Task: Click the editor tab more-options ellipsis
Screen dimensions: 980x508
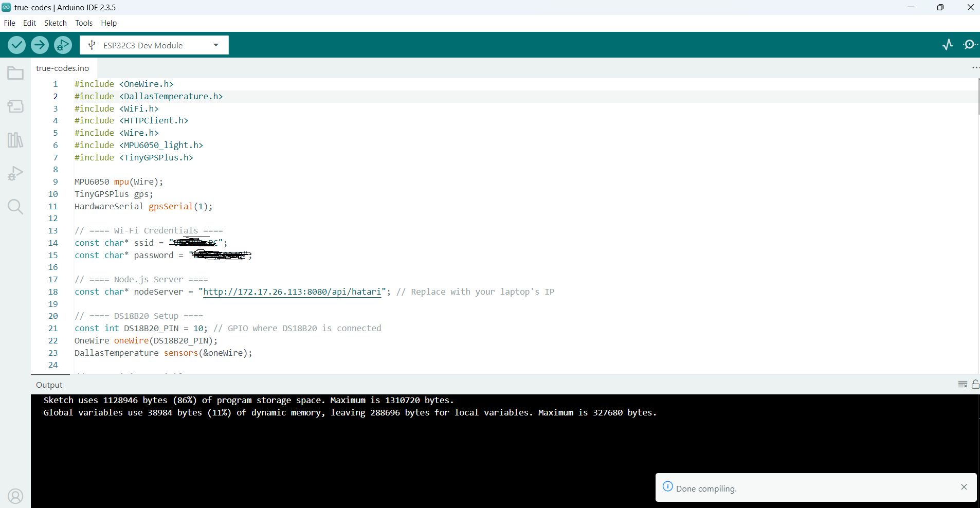Action: pyautogui.click(x=975, y=68)
